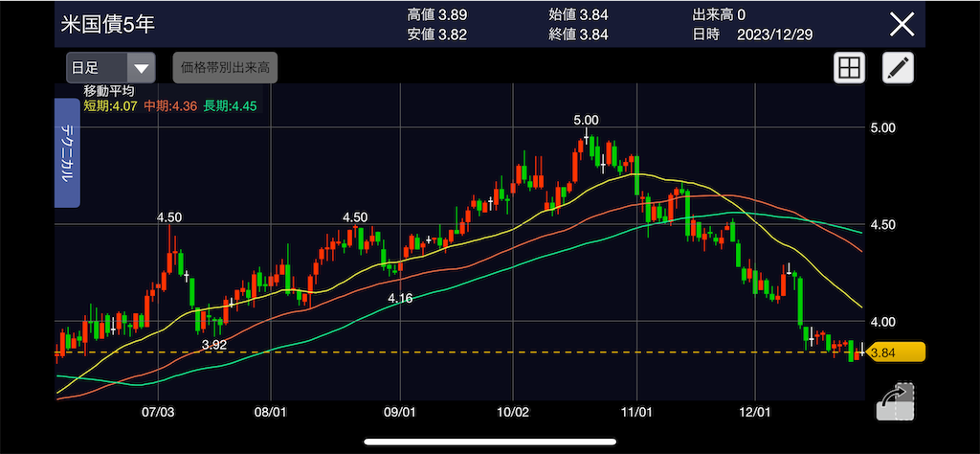980x454 pixels.
Task: Open the テクニカル side tab
Action: 67,152
